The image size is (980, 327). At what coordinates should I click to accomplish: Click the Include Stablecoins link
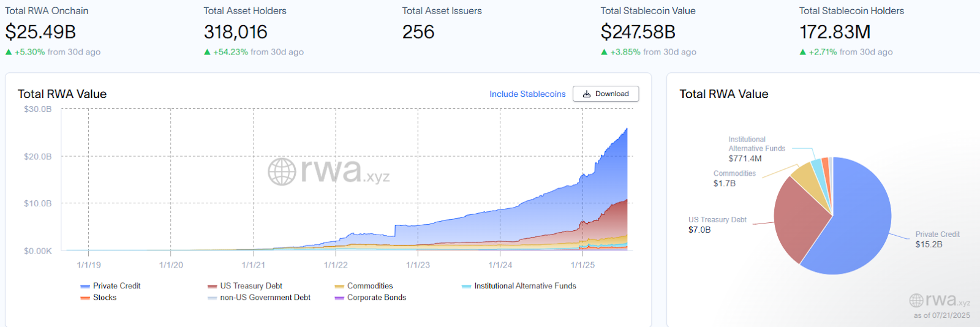click(527, 94)
